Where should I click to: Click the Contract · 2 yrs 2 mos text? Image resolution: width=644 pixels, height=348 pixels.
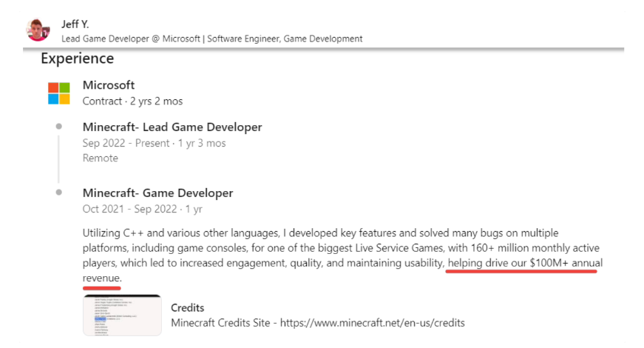(x=132, y=101)
